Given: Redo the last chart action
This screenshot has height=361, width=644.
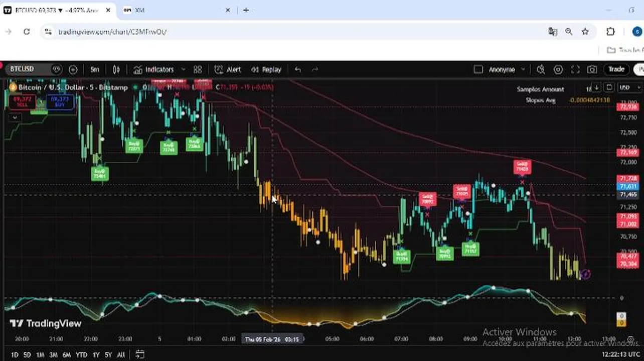Looking at the screenshot, I should (x=315, y=69).
